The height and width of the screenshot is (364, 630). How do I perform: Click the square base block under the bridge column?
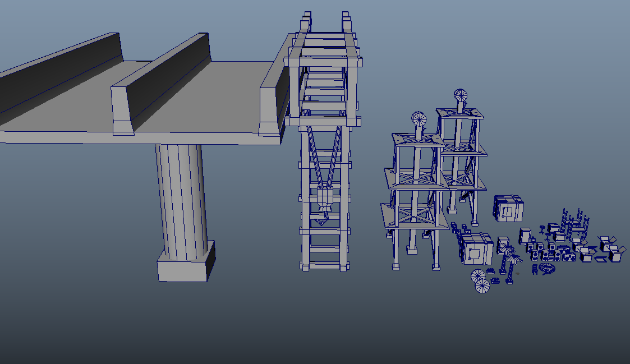[x=186, y=262]
